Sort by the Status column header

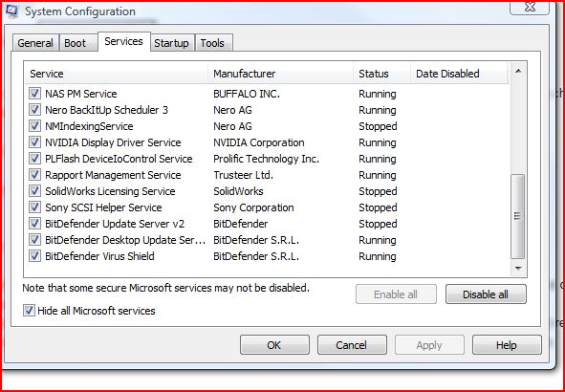(x=382, y=74)
